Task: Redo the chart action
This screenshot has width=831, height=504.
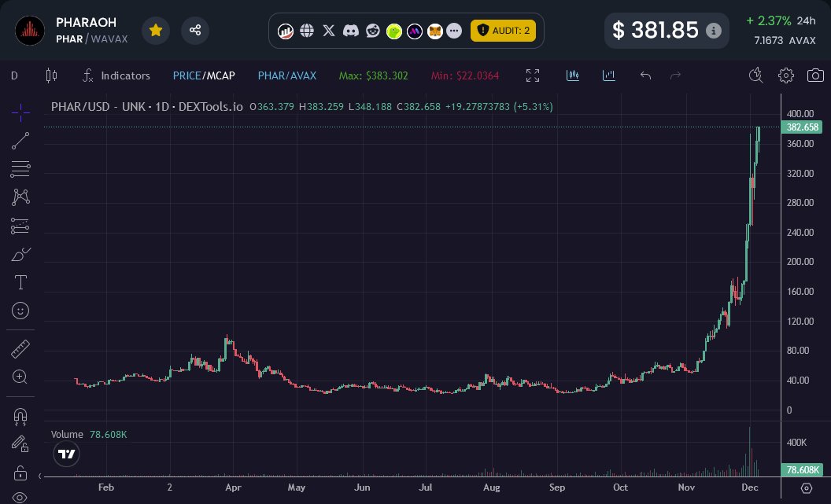Action: pos(675,75)
